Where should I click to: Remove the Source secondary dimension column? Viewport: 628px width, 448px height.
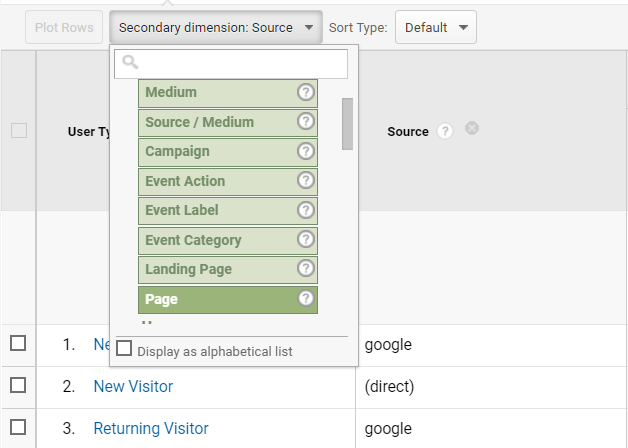click(x=472, y=129)
